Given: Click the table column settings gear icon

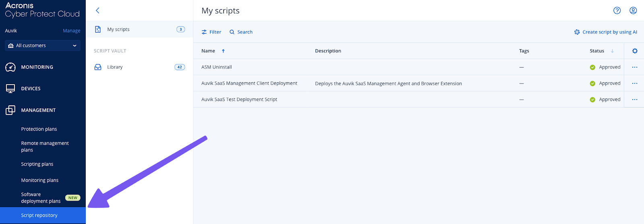Looking at the screenshot, I should click(x=635, y=51).
